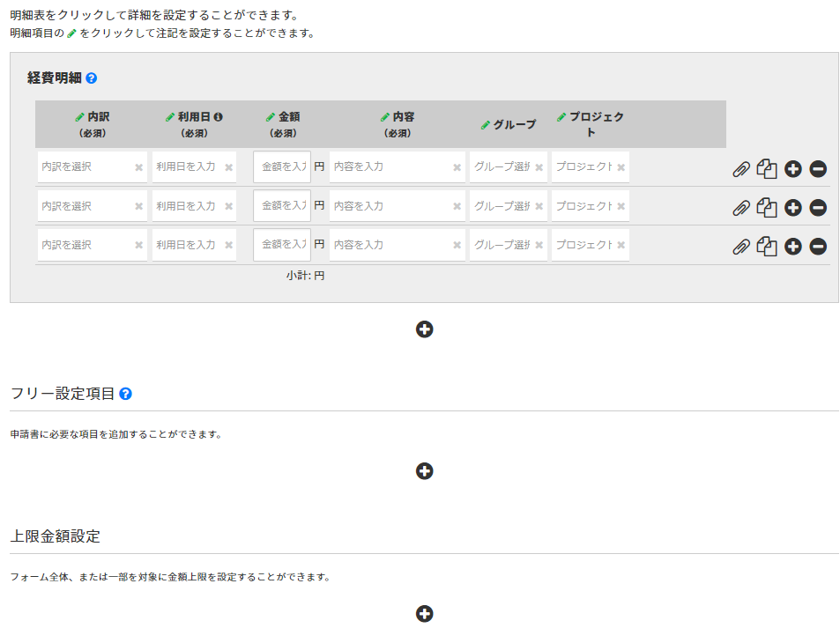Screen dimensions: 840x643
Task: Clear the 内容 field in third row
Action: click(x=457, y=245)
